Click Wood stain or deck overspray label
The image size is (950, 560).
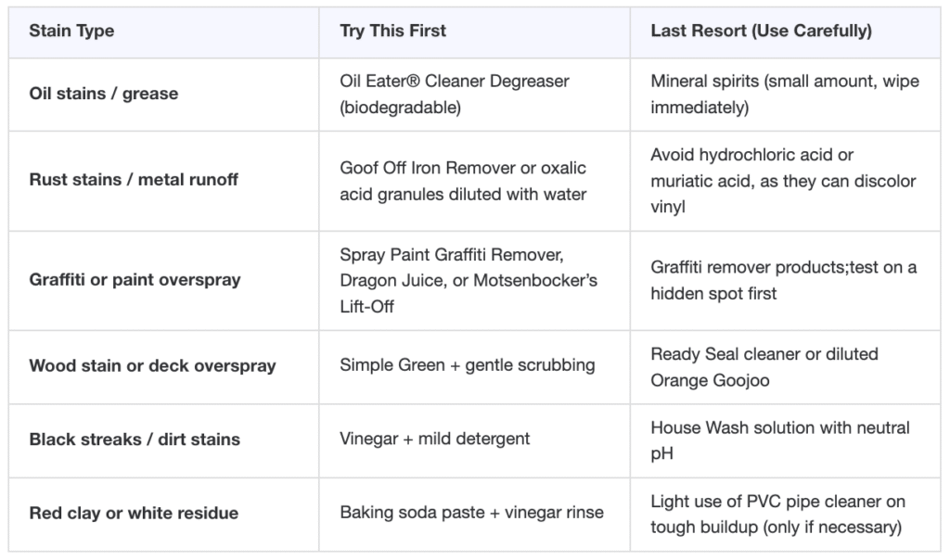tap(152, 365)
